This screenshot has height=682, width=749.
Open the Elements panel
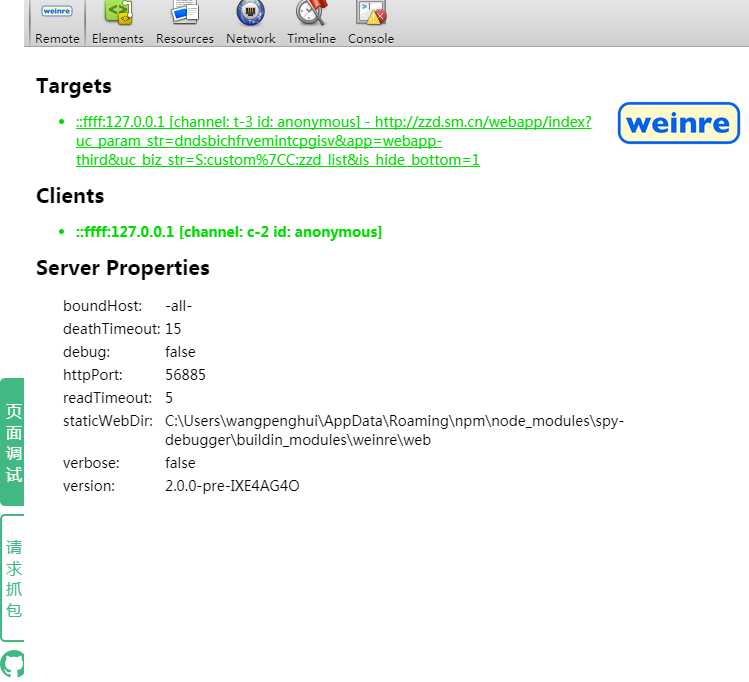coord(118,23)
